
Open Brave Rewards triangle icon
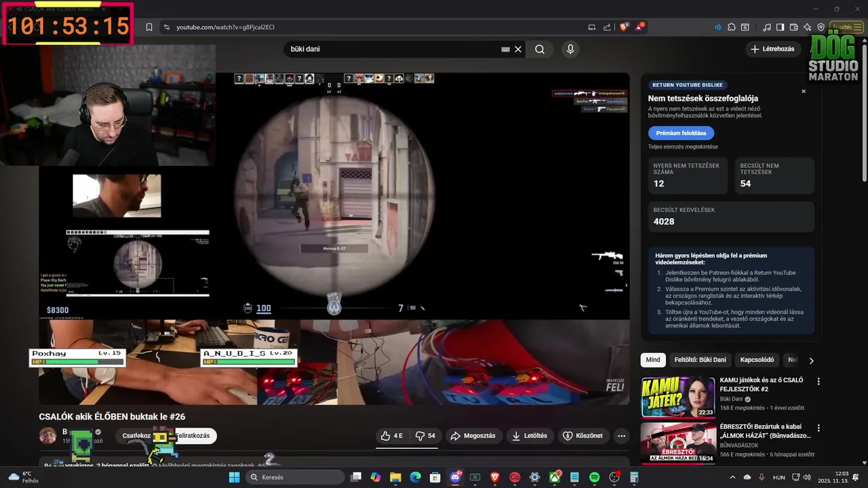[x=639, y=27]
